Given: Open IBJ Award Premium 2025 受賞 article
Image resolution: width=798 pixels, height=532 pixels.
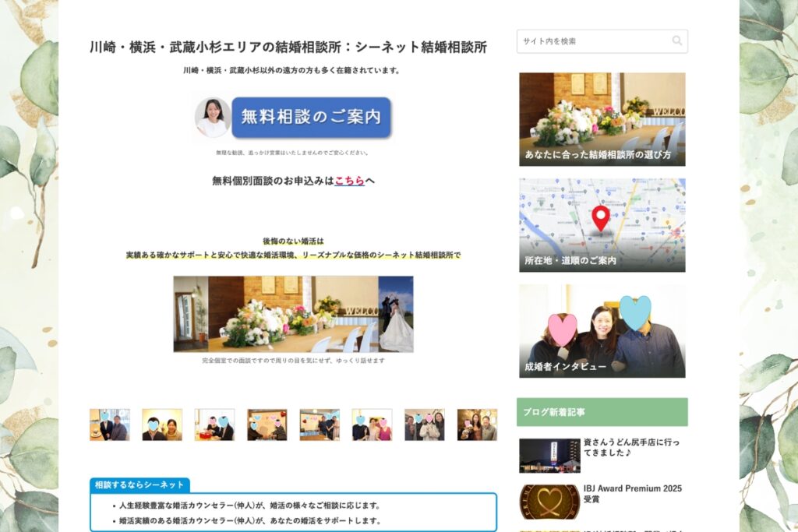Looking at the screenshot, I should tap(632, 494).
